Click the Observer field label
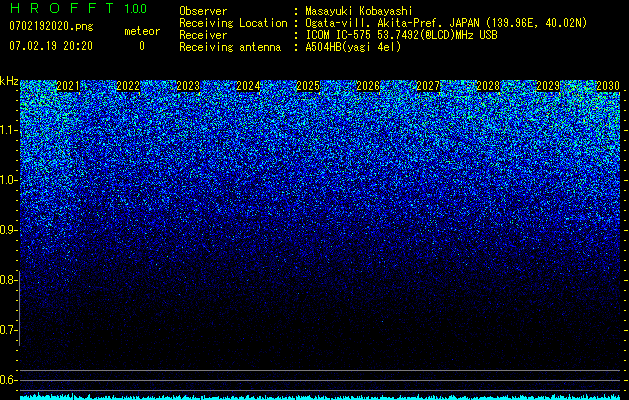Screen dimensions: 629x400 (x=203, y=11)
